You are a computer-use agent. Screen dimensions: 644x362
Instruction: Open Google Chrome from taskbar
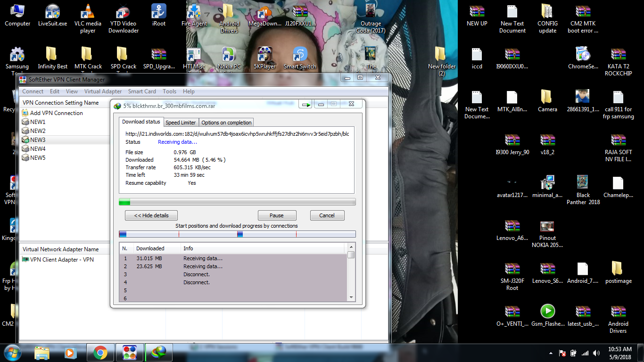pos(99,352)
